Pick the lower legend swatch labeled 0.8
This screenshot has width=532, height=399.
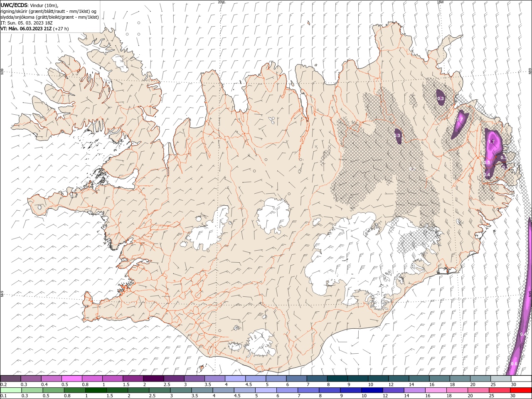point(74,390)
